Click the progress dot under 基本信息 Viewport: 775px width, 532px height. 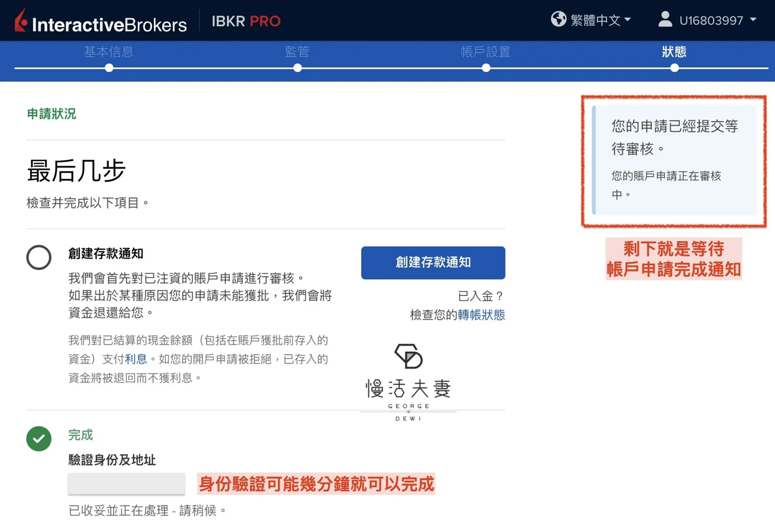(x=109, y=68)
